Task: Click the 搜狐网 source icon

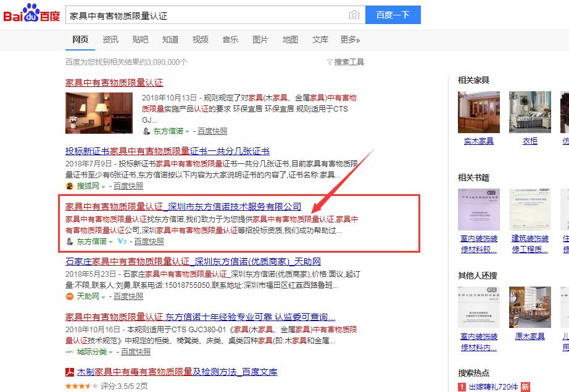Action: click(70, 186)
